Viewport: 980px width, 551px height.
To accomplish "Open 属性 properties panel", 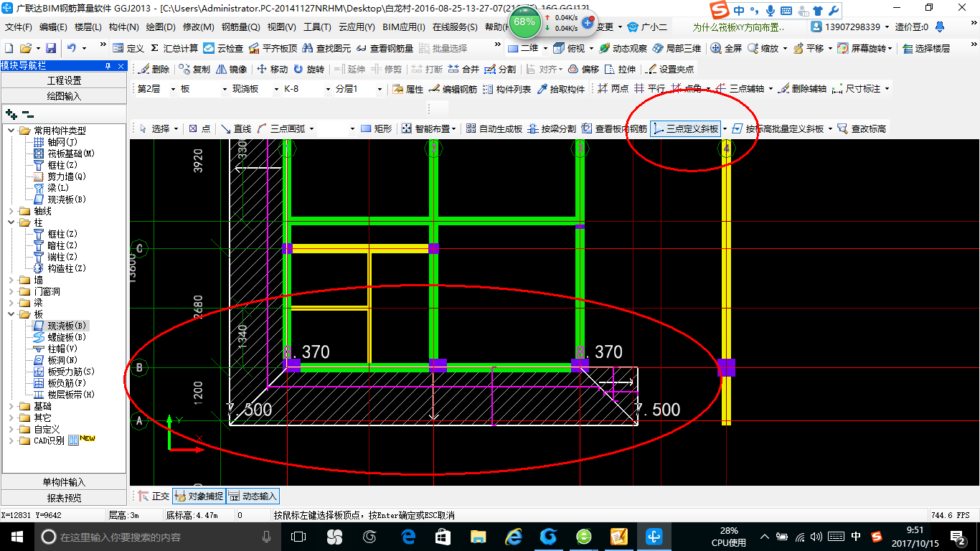I will (408, 89).
